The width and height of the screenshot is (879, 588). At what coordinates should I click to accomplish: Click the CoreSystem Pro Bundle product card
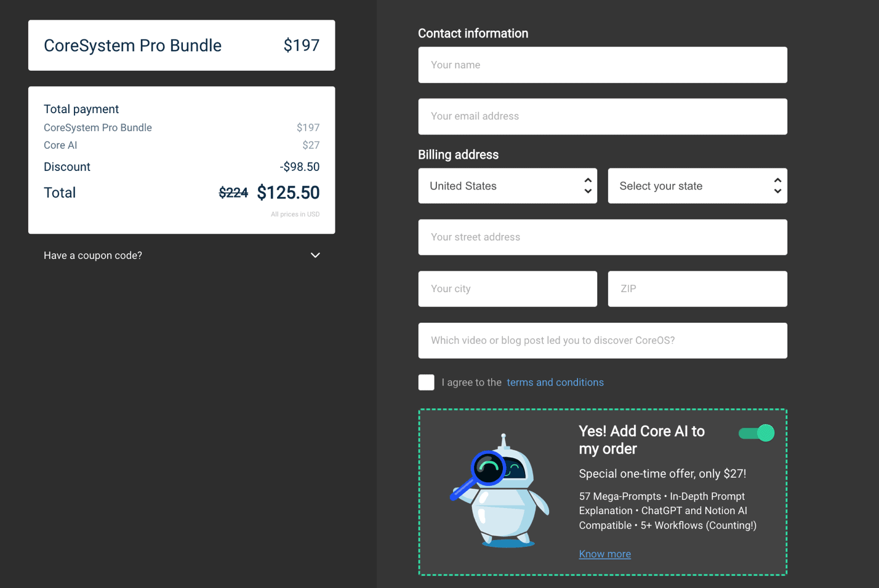182,46
